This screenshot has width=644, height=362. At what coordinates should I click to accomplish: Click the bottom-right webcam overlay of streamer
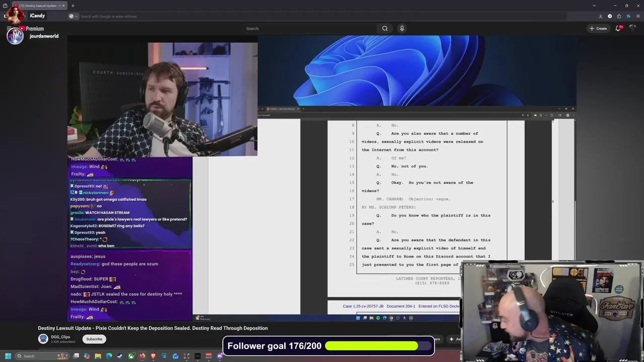pos(551,311)
